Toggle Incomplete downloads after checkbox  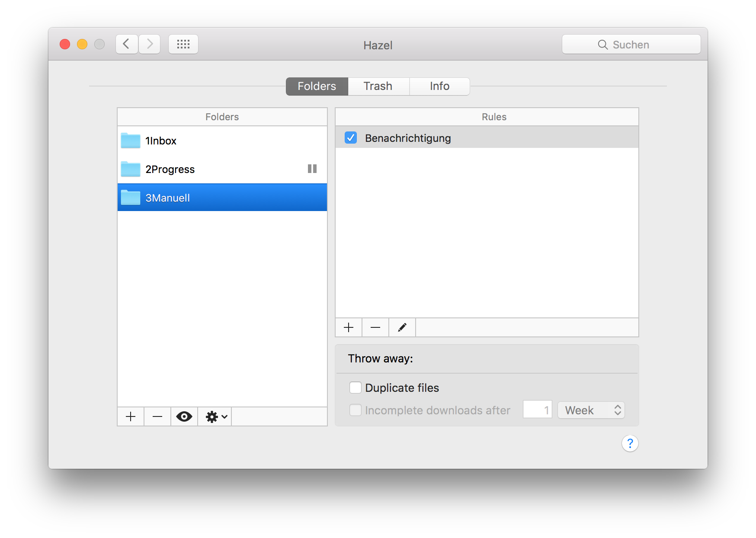356,410
